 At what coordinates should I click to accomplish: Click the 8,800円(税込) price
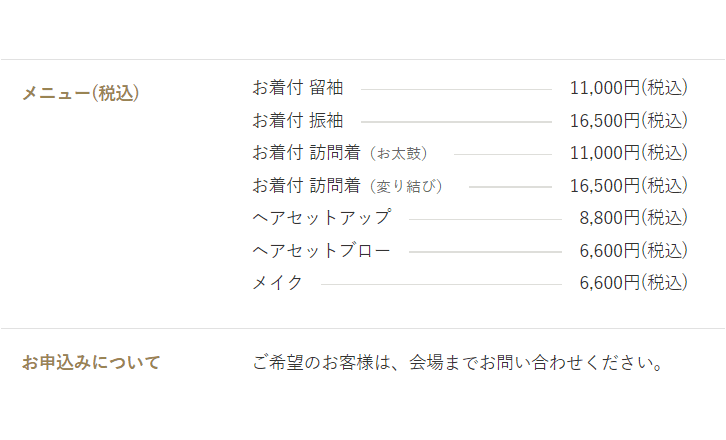click(634, 218)
